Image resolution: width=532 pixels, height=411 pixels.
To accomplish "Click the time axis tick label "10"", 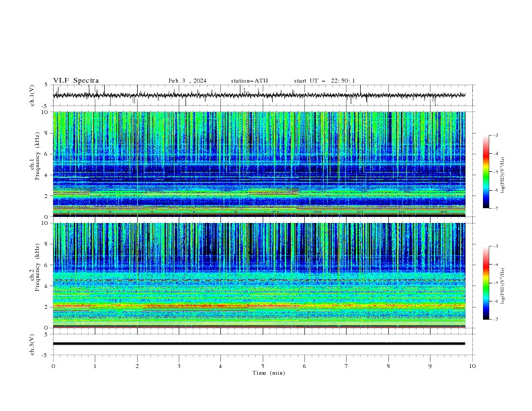I will tap(472, 366).
